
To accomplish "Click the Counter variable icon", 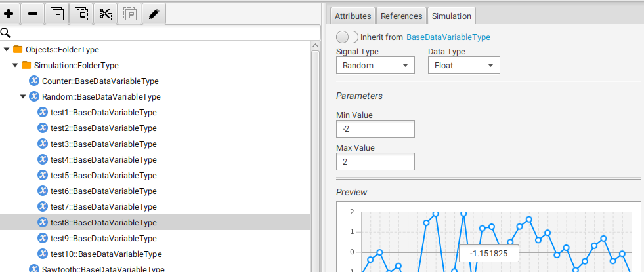I will pyautogui.click(x=33, y=81).
